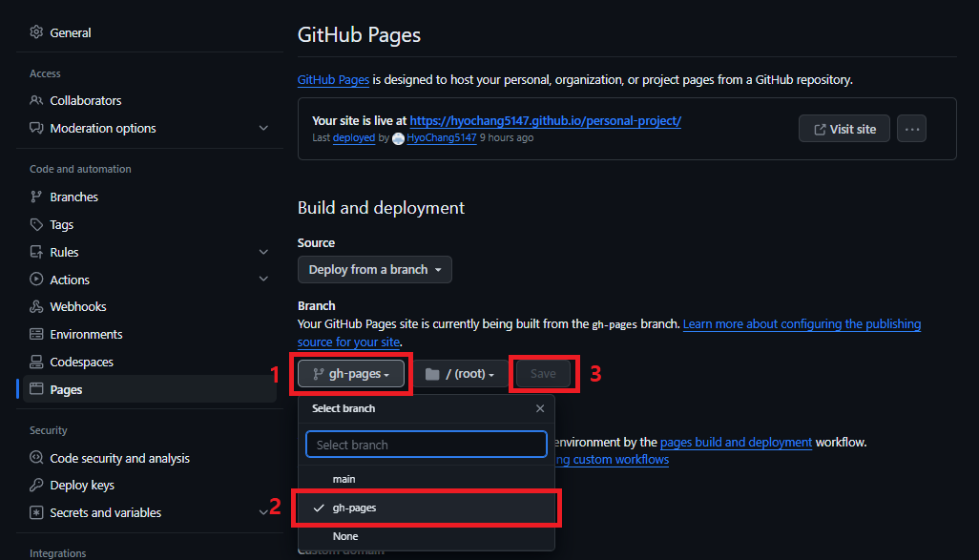Open pages build and deployment link
Viewport: 979px width, 560px height.
point(736,442)
